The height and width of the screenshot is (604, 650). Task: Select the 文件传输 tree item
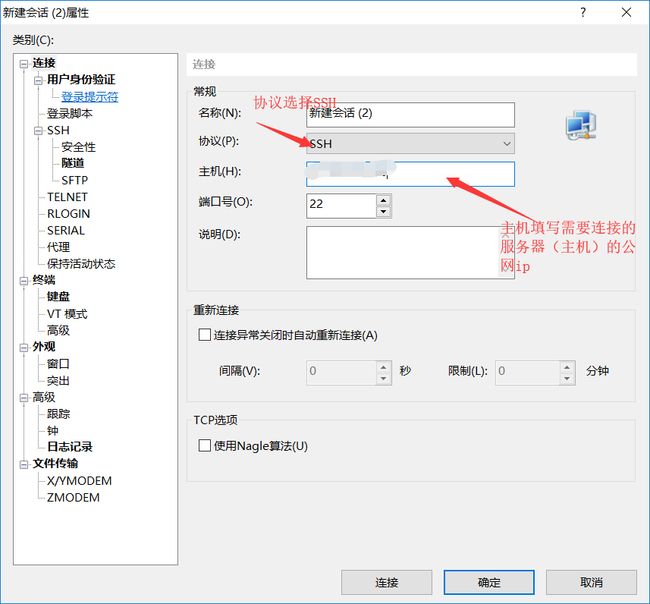pyautogui.click(x=55, y=463)
